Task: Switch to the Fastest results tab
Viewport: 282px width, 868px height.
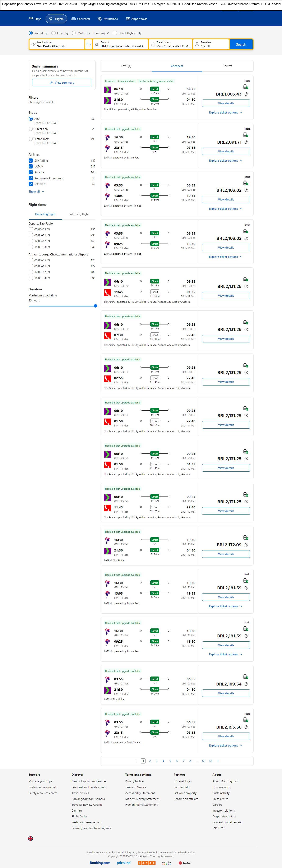Action: click(x=227, y=66)
